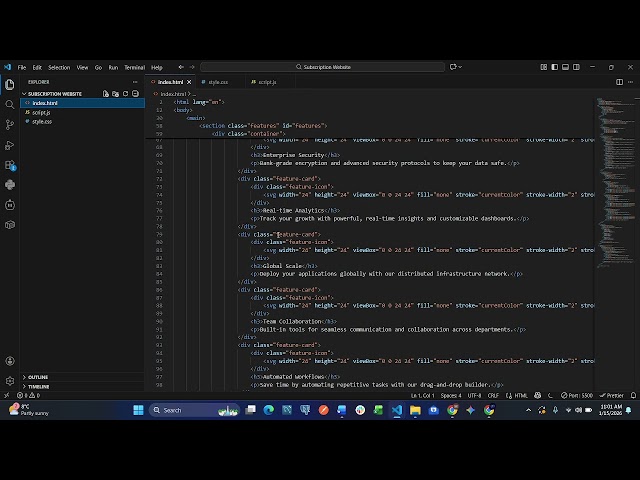Toggle the secondary side bar visibility
Image resolution: width=640 pixels, height=480 pixels.
[576, 67]
